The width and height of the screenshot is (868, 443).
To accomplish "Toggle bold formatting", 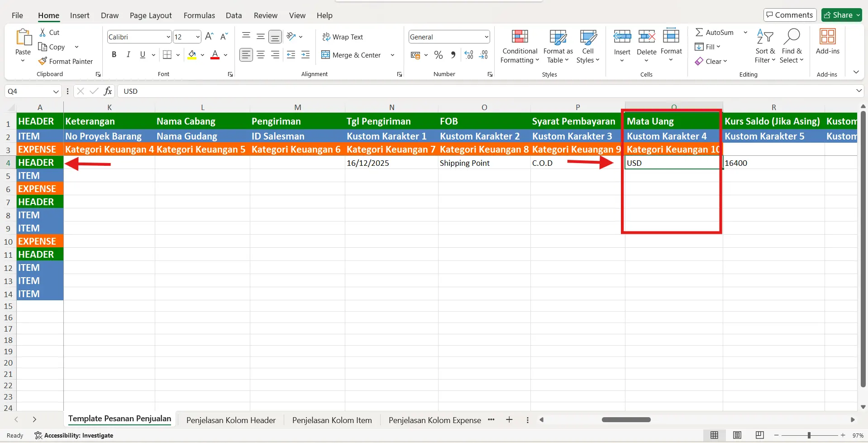I will point(114,54).
